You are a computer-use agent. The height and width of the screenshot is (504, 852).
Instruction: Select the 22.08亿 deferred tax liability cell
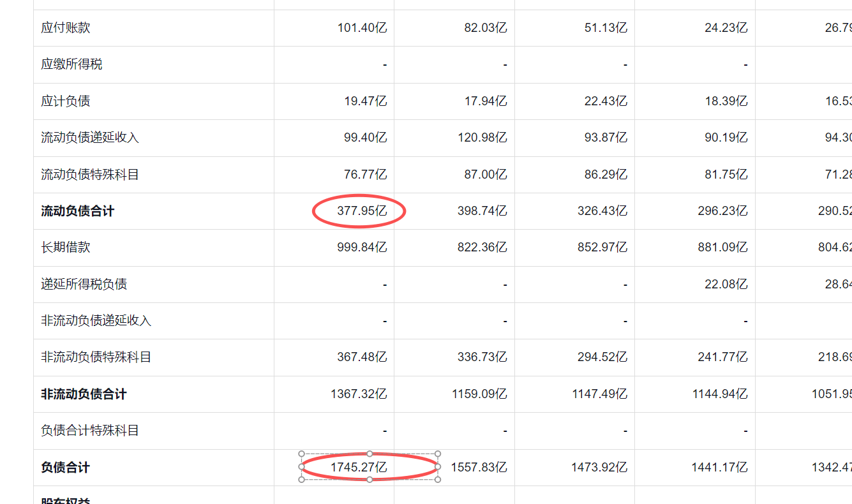pos(726,285)
